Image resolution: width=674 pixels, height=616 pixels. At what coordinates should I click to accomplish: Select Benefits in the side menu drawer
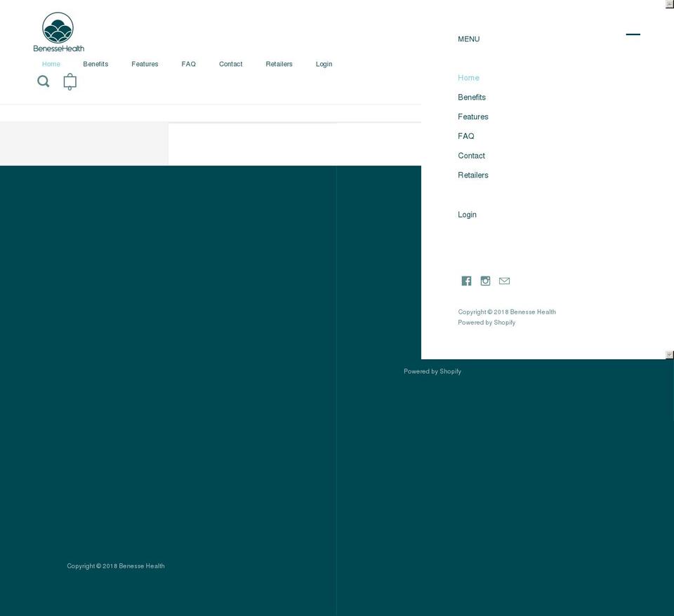472,98
